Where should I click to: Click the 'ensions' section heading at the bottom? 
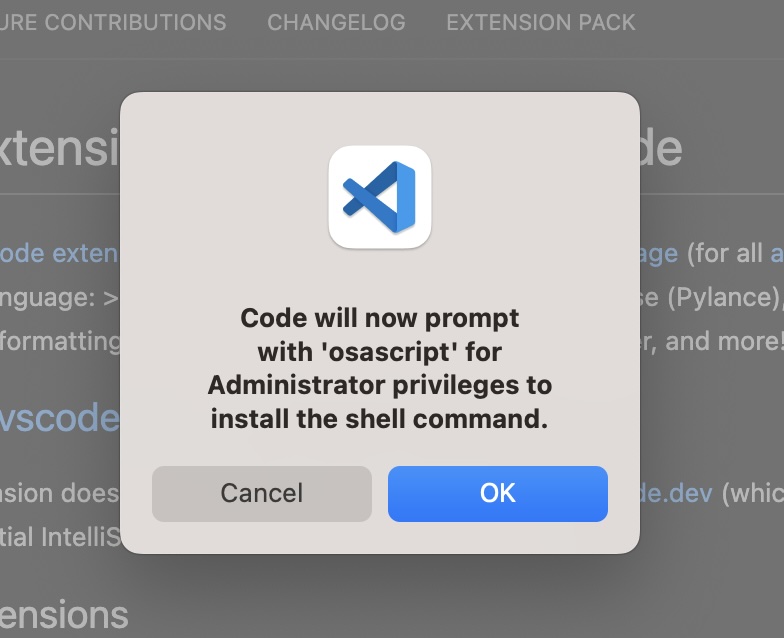click(64, 614)
